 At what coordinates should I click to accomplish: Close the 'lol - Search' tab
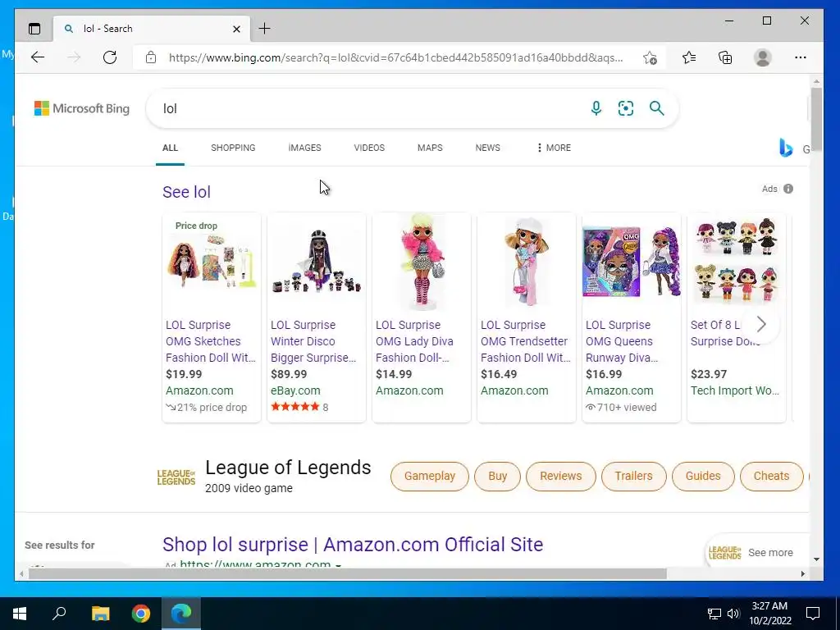[x=236, y=29]
